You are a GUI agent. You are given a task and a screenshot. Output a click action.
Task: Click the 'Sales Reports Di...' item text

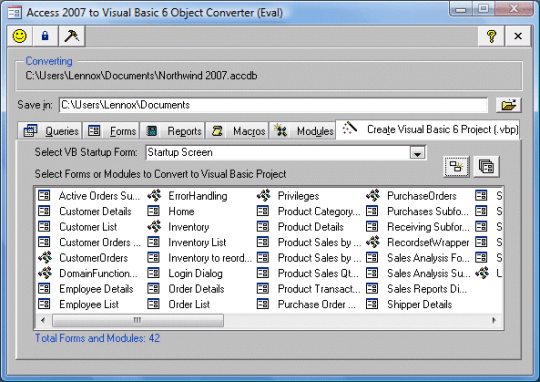[427, 289]
